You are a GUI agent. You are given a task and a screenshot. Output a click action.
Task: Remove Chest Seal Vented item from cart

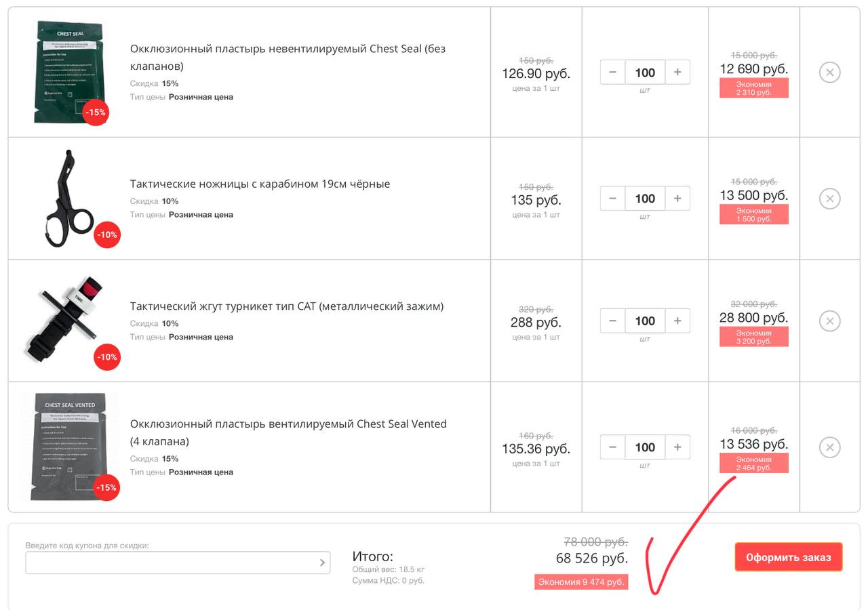(829, 447)
